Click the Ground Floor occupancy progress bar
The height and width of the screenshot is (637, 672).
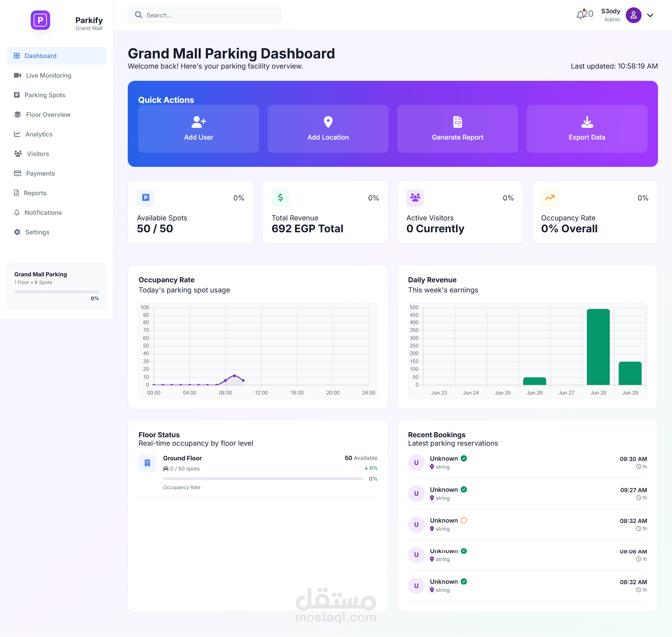click(263, 479)
